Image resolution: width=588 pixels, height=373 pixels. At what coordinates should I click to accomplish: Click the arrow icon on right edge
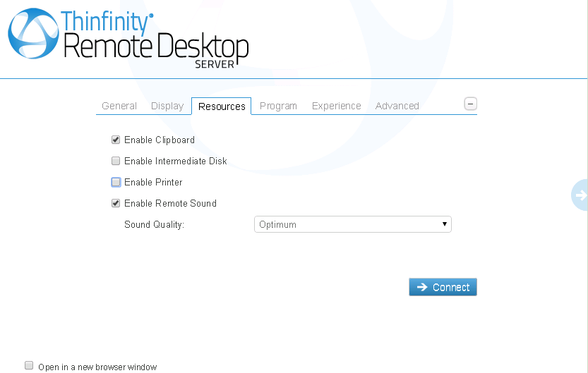coord(580,195)
